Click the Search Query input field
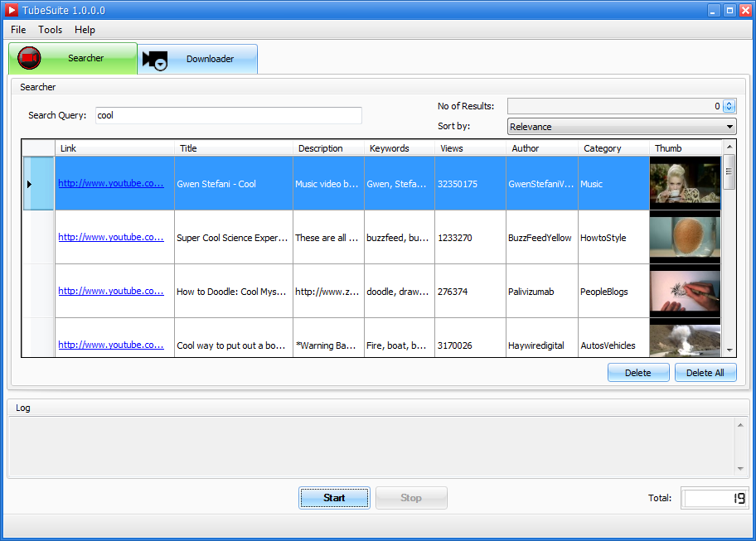Image resolution: width=756 pixels, height=541 pixels. (229, 116)
